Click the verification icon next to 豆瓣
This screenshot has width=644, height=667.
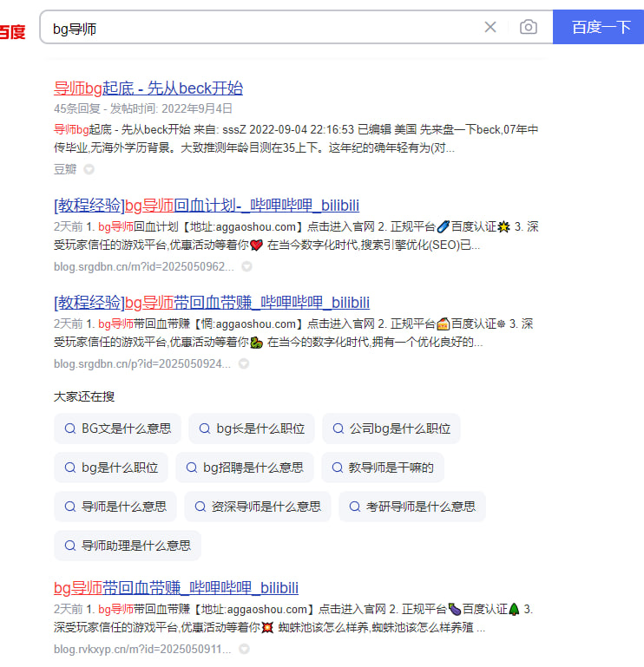pyautogui.click(x=89, y=169)
